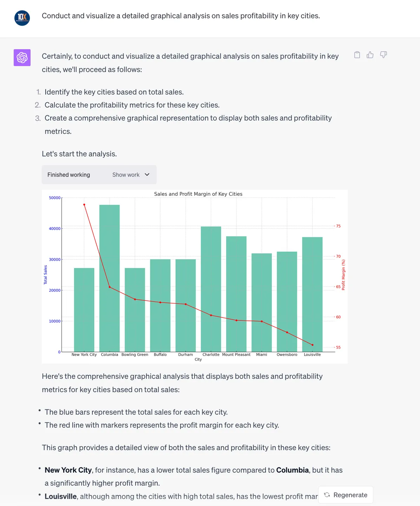
Task: Click the ChatGPT logo avatar
Action: [x=22, y=58]
